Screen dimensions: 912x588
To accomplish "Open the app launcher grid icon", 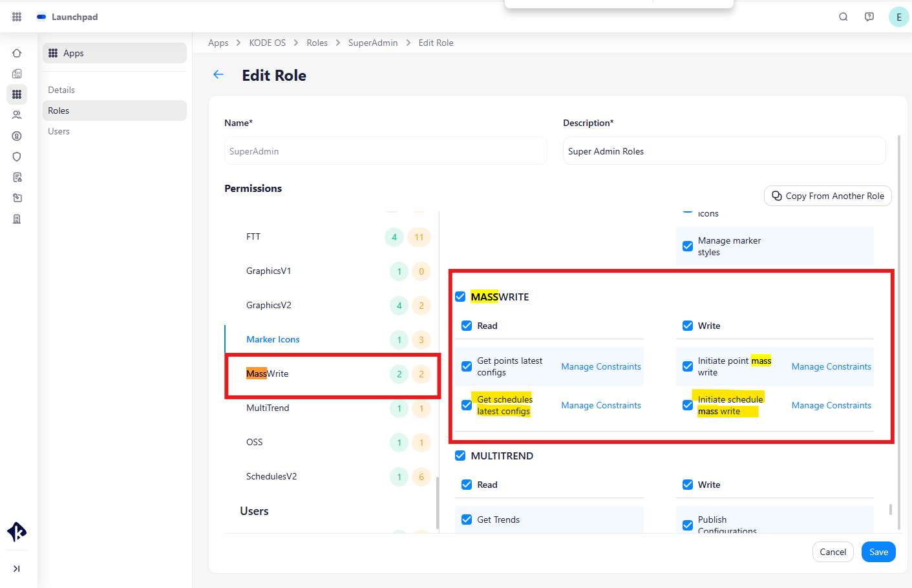I will tap(17, 17).
